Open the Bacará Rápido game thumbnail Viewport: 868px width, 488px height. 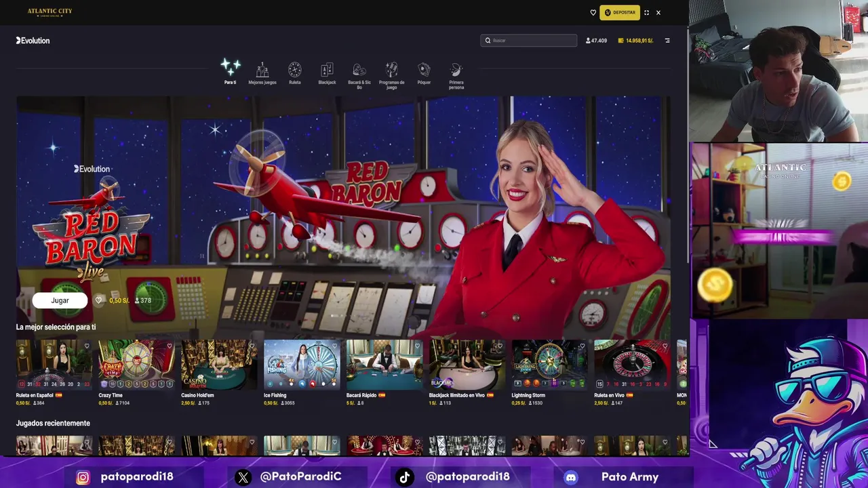click(x=384, y=364)
